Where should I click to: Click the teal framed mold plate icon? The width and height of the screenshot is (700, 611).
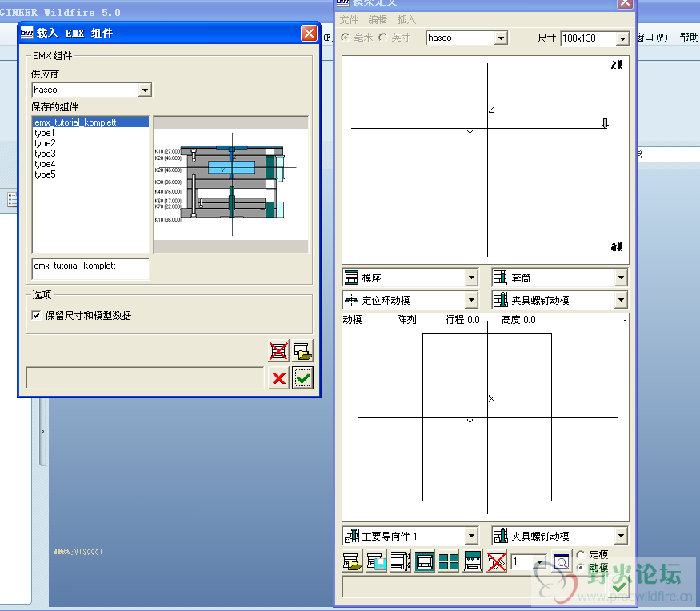pos(425,561)
